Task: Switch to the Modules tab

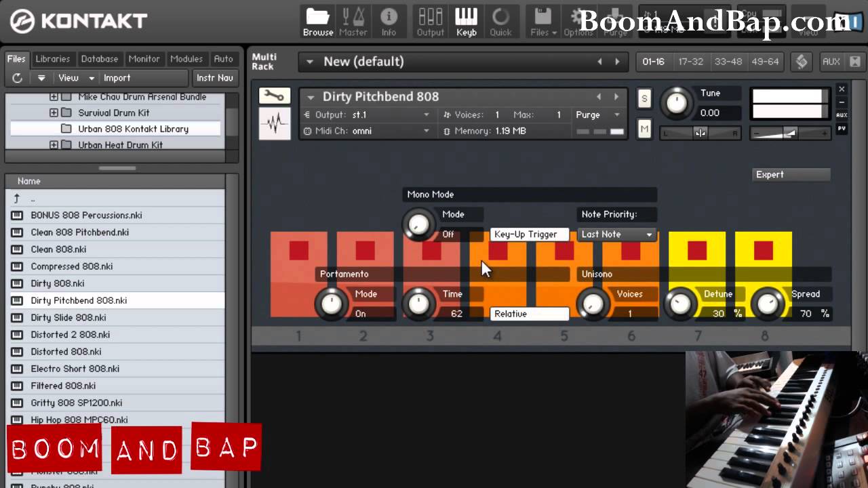Action: pos(186,59)
